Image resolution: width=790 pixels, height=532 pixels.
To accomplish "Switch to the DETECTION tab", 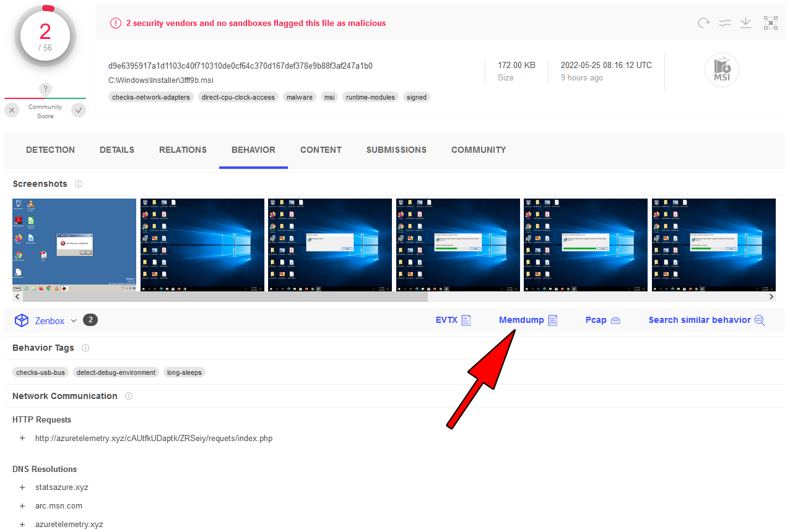I will pos(50,150).
